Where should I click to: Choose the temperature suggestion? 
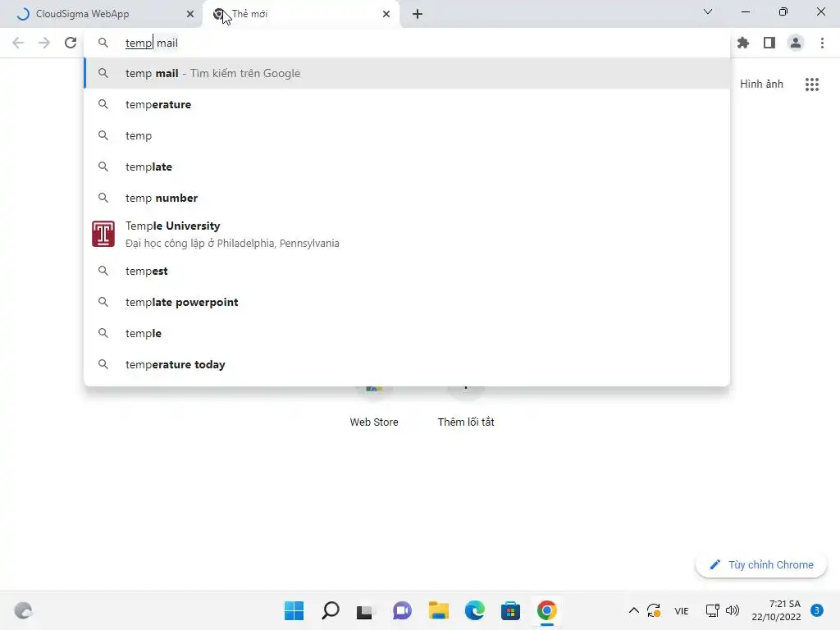pos(407,104)
